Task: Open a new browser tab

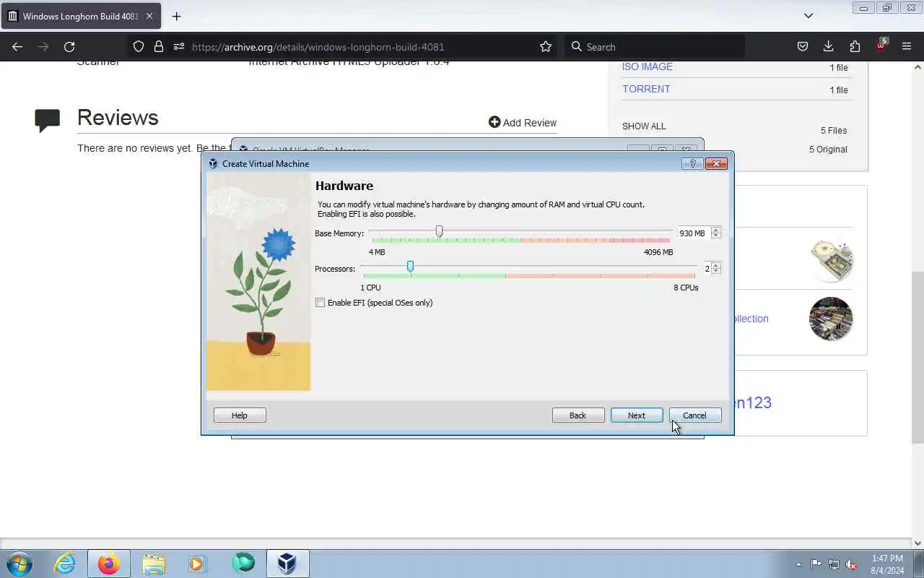Action: click(176, 16)
